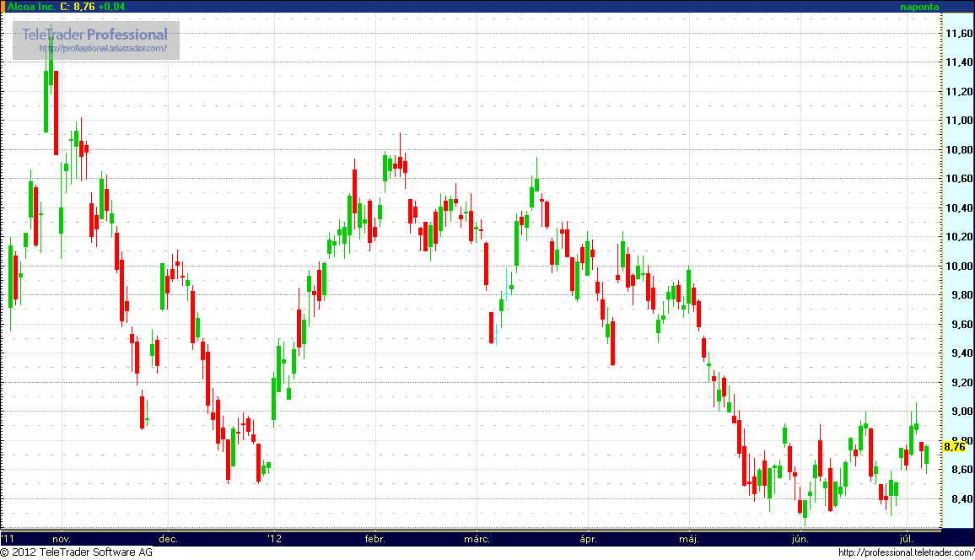This screenshot has height=560, width=975.
Task: Click the 'febr.' date axis label
Action: (375, 539)
